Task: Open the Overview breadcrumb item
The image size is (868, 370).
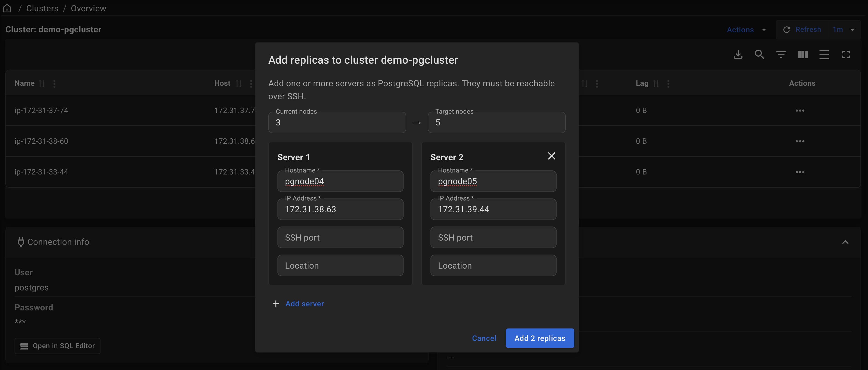Action: 88,8
